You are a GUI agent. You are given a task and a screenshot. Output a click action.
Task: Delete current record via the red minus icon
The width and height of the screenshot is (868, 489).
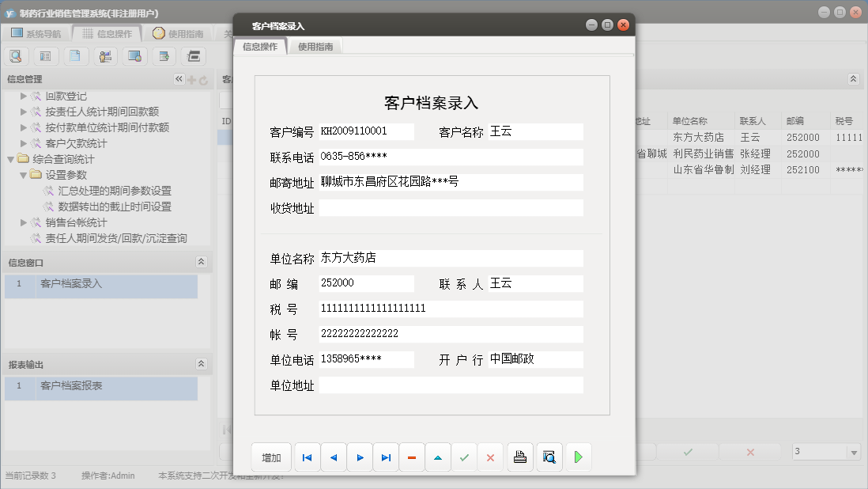(x=412, y=457)
